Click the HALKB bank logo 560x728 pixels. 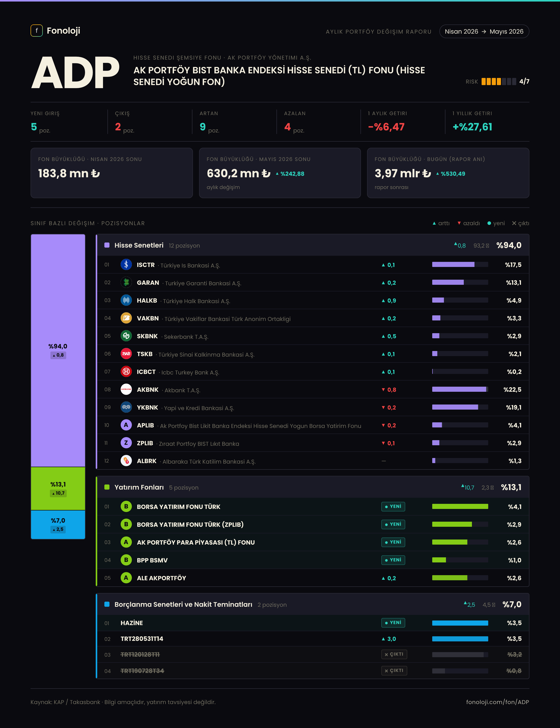pyautogui.click(x=126, y=300)
